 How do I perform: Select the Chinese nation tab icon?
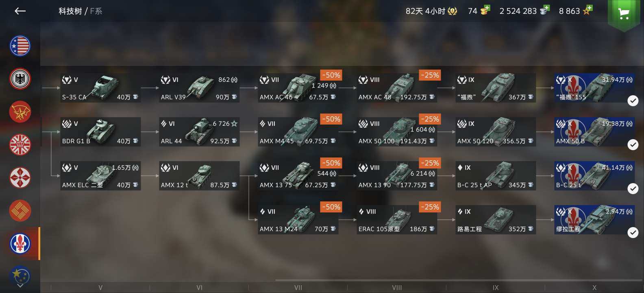point(20,210)
